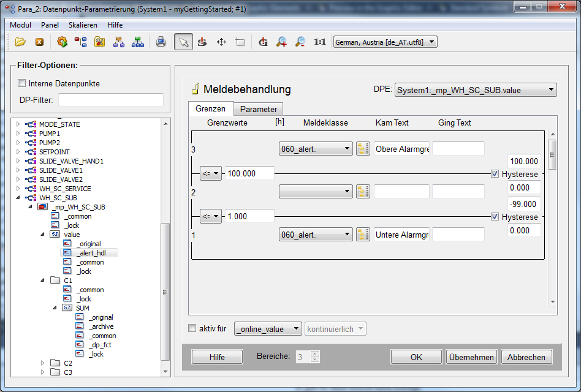
Task: Open the DPE dropdown System1:_mp_WH_SC_SUB.value
Action: coord(476,90)
